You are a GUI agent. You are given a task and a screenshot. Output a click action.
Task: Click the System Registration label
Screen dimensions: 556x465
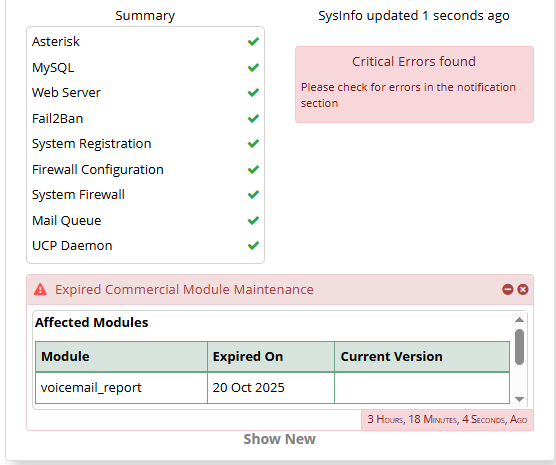tap(91, 144)
